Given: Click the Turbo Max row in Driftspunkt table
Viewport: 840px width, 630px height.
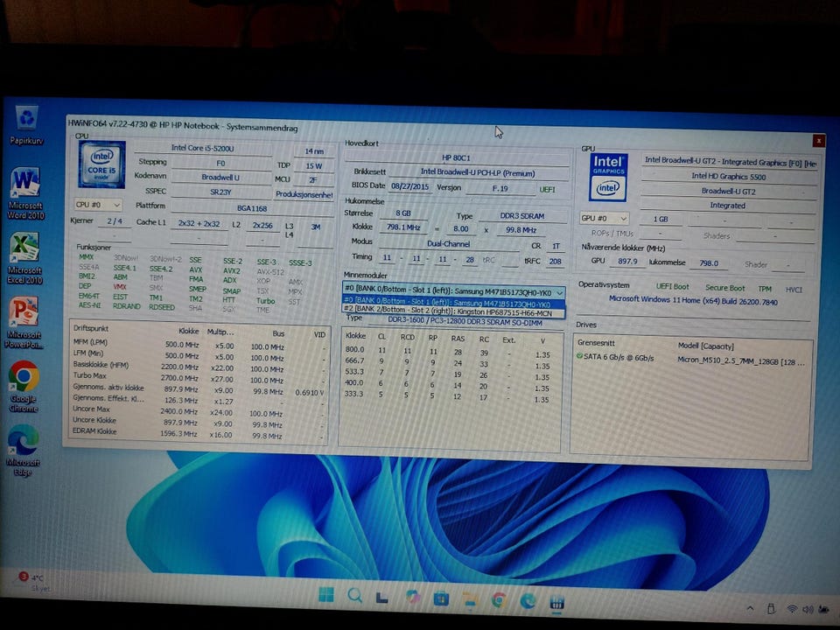Looking at the screenshot, I should pyautogui.click(x=199, y=376).
